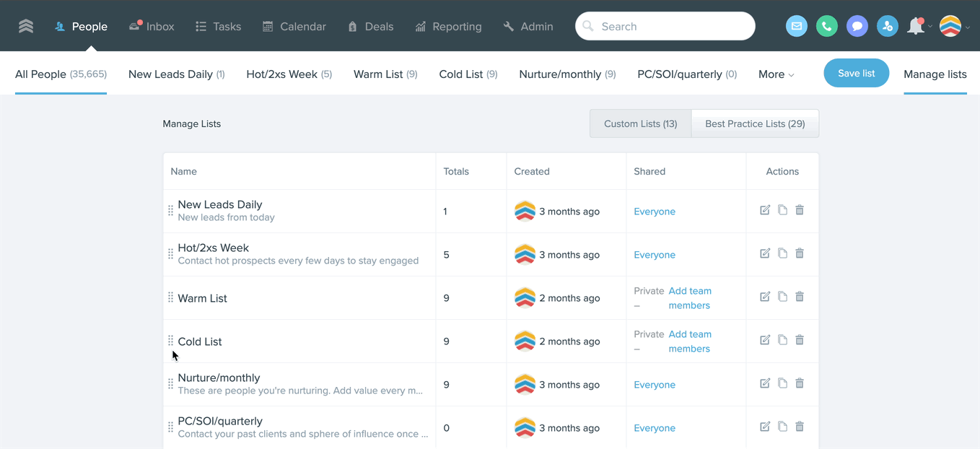Copy the Nurture/monthly list
This screenshot has width=980, height=449.
[782, 383]
